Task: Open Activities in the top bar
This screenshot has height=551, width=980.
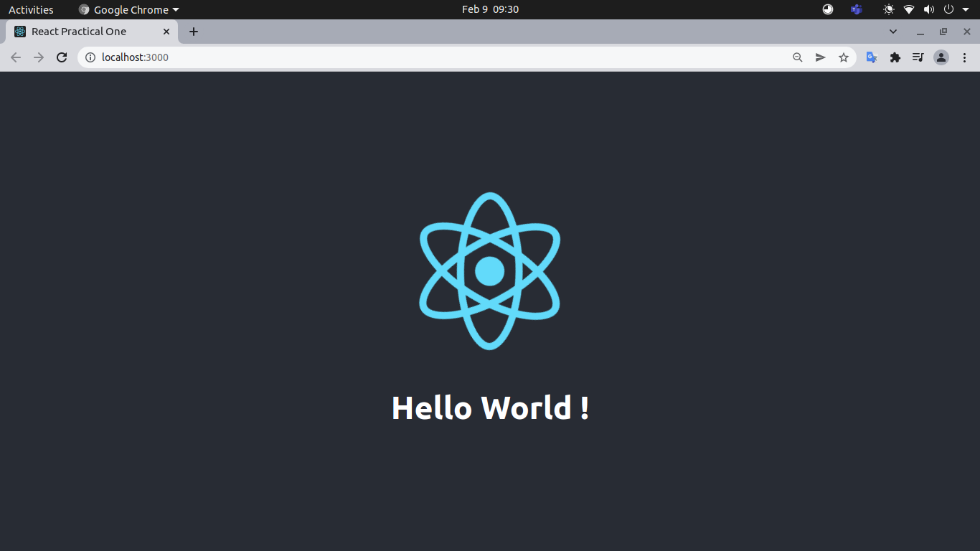Action: click(x=31, y=9)
